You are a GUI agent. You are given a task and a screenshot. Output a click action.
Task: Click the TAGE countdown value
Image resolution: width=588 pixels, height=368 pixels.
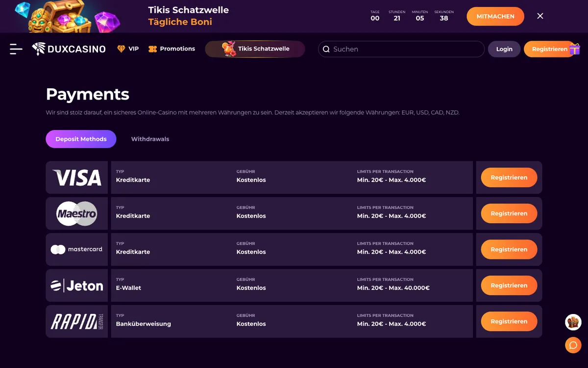click(x=375, y=18)
